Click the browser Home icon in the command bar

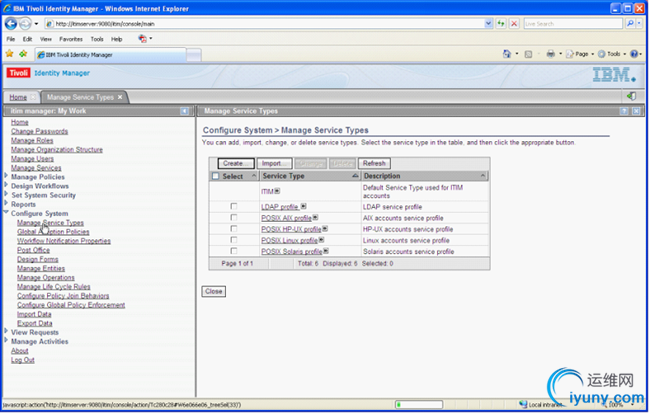tap(507, 54)
